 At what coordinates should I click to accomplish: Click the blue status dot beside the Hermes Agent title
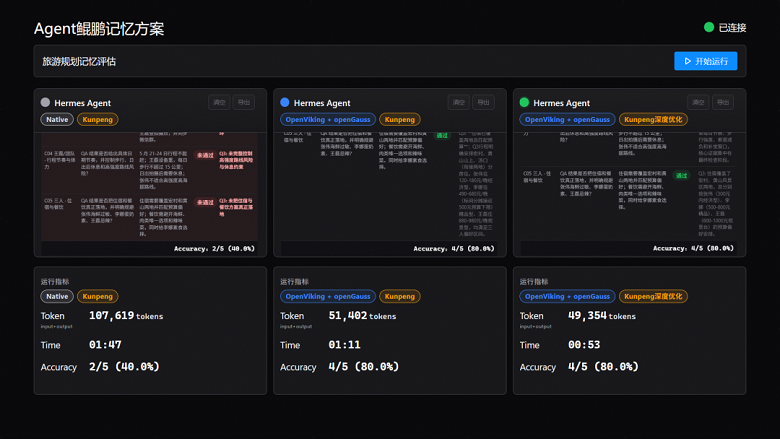pos(285,102)
